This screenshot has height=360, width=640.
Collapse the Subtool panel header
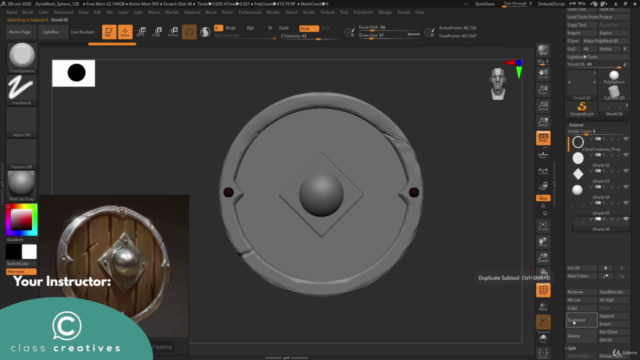tap(576, 125)
